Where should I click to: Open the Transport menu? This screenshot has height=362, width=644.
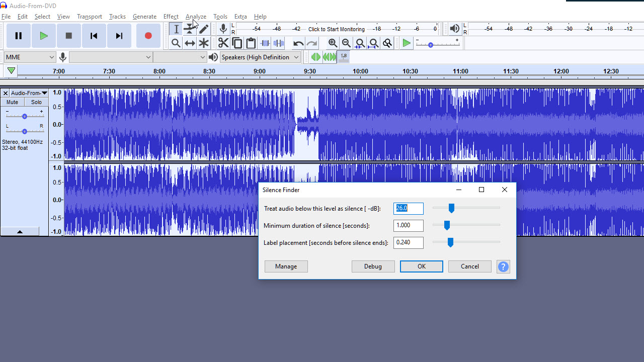[x=89, y=16]
